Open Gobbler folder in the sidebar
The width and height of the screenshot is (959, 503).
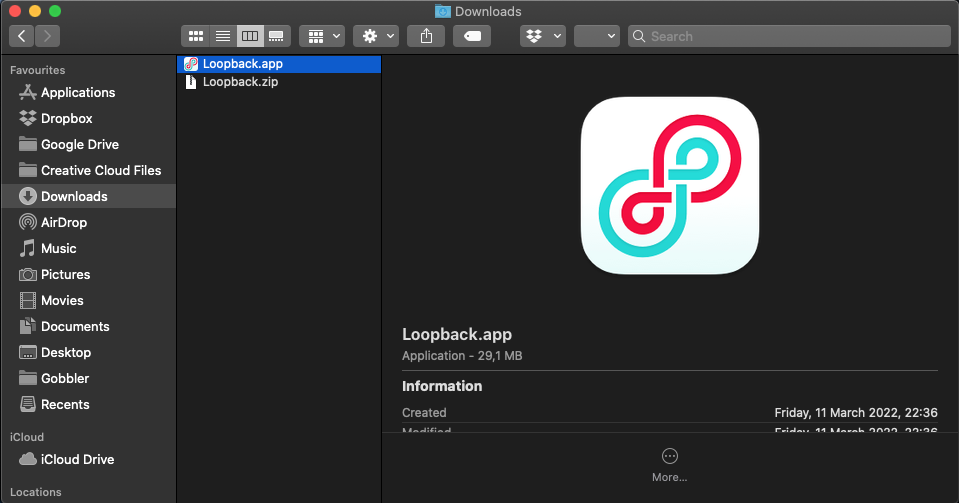coord(89,378)
